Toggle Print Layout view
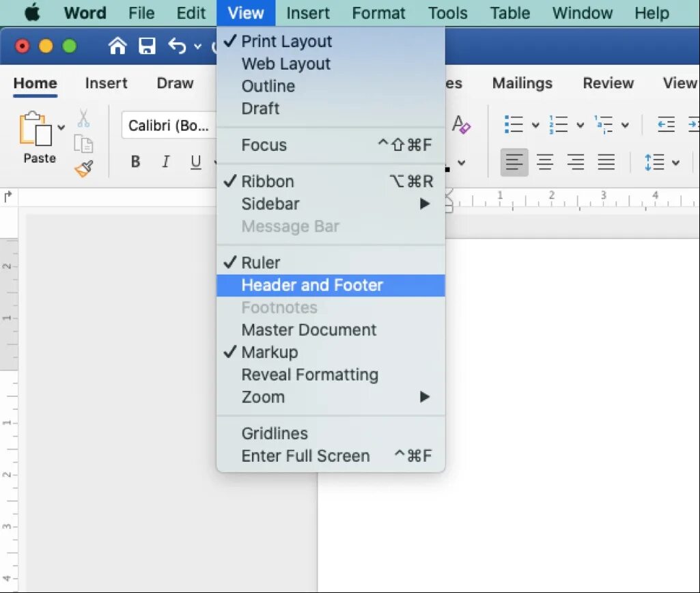The height and width of the screenshot is (593, 700). coord(331,41)
